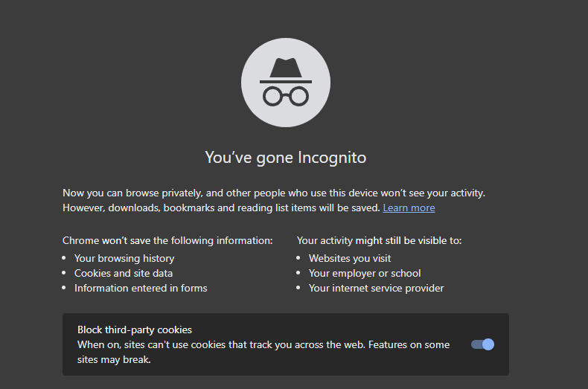Image resolution: width=588 pixels, height=389 pixels.
Task: Click the "Block third-party cookies" title
Action: 135,329
